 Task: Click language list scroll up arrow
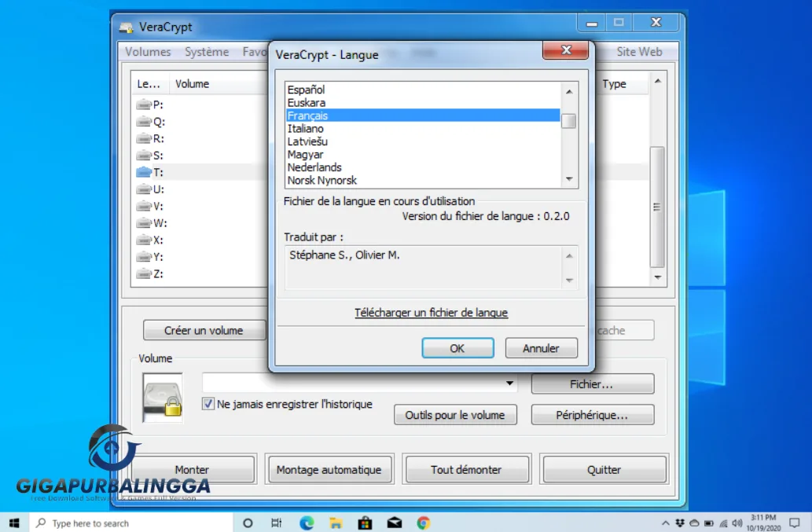569,92
